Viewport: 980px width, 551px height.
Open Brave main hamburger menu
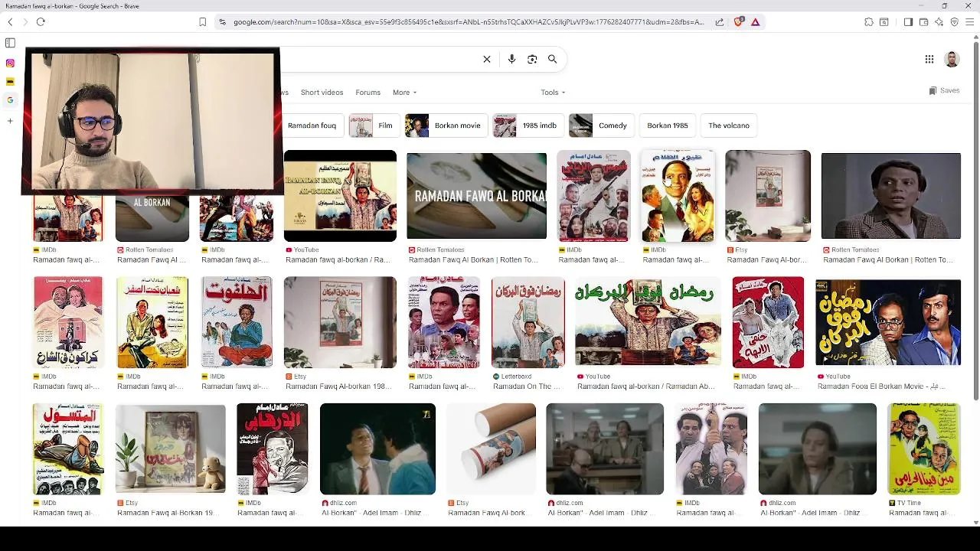click(x=969, y=22)
